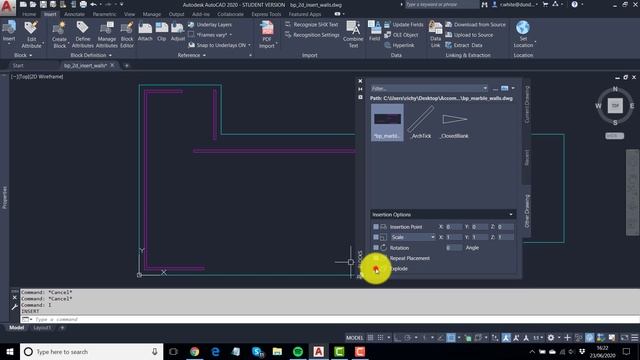
Task: Toggle the Repeat Placement checkbox
Action: (x=376, y=258)
